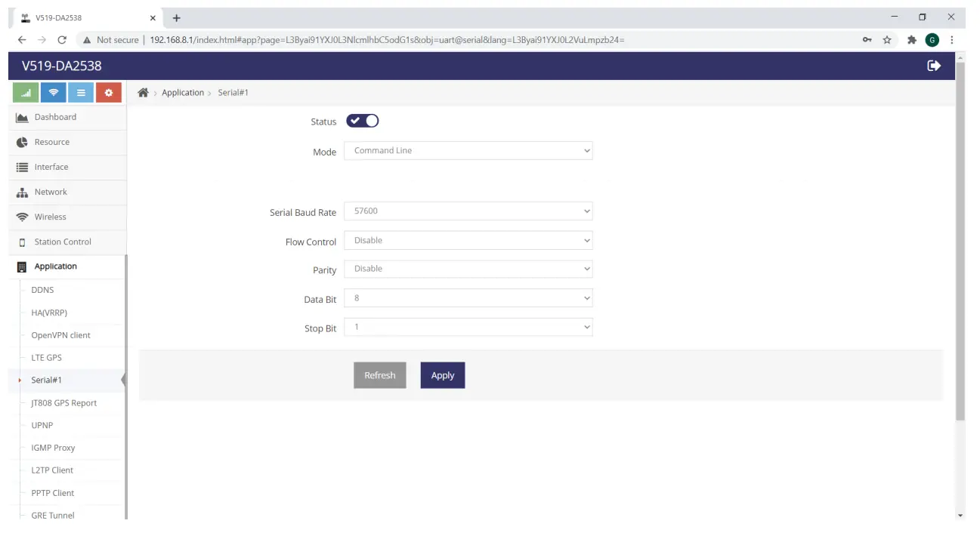This screenshot has height=536, width=980.
Task: Click the logout icon in header
Action: click(x=934, y=66)
